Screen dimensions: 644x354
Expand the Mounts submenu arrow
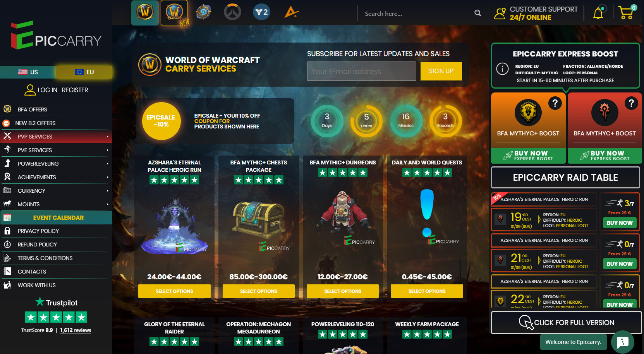click(x=107, y=204)
